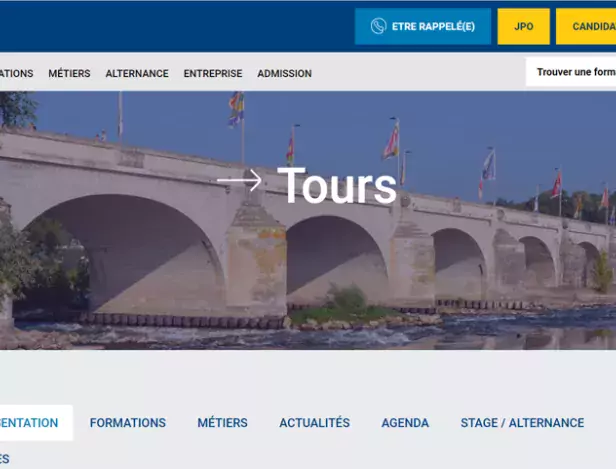Click the ETRE RAPPELÉ(E) button
Image resolution: width=616 pixels, height=469 pixels.
423,26
